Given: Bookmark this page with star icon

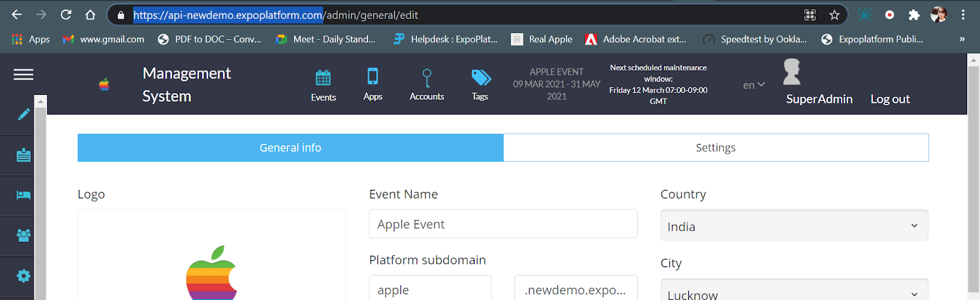Looking at the screenshot, I should 834,15.
